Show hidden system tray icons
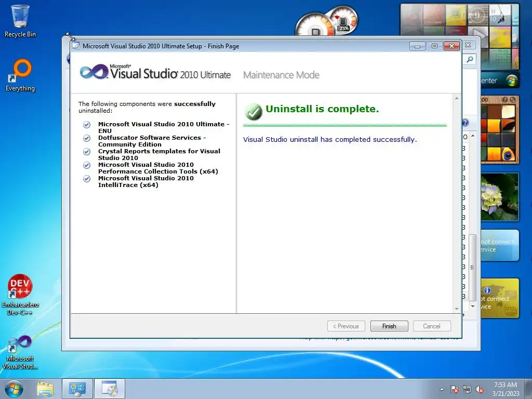Image resolution: width=532 pixels, height=399 pixels. pyautogui.click(x=442, y=389)
